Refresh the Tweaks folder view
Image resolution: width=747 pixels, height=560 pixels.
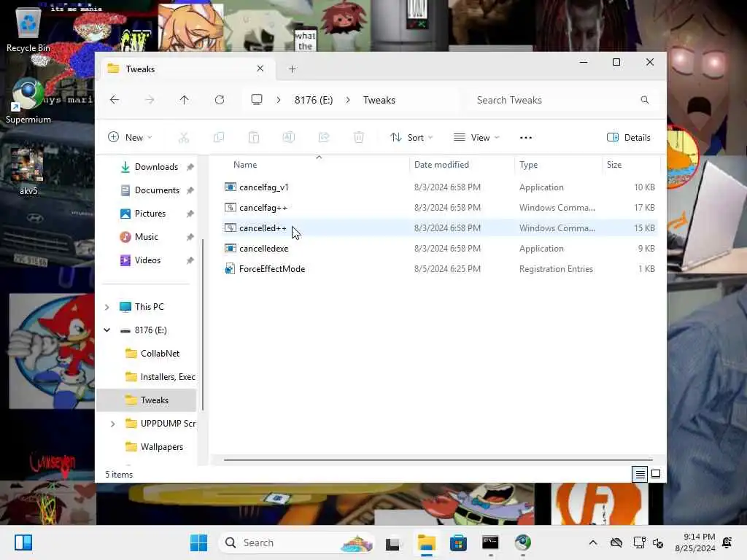tap(219, 100)
